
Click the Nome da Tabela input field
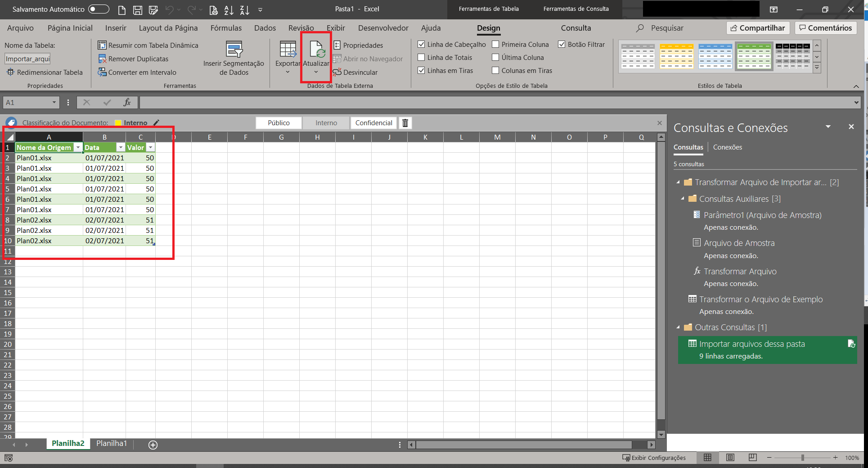click(x=27, y=59)
